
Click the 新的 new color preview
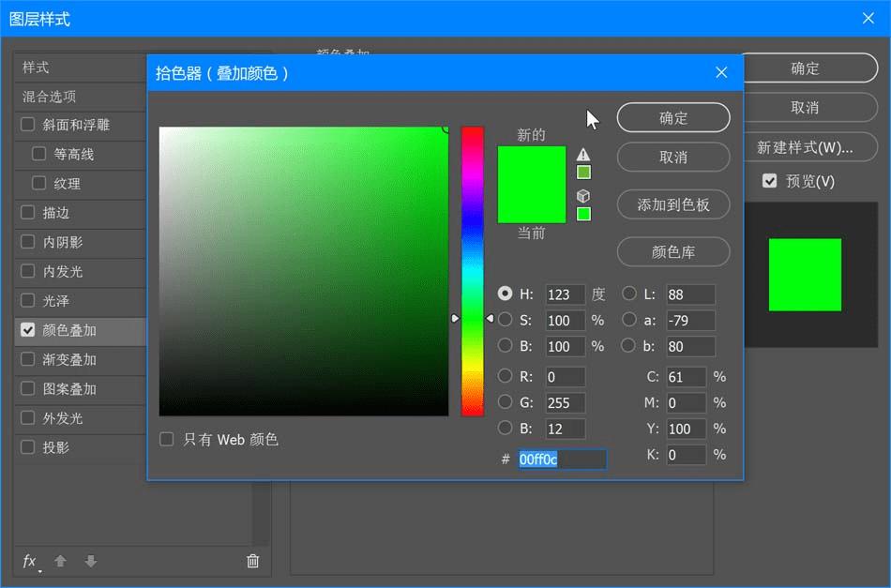click(531, 165)
